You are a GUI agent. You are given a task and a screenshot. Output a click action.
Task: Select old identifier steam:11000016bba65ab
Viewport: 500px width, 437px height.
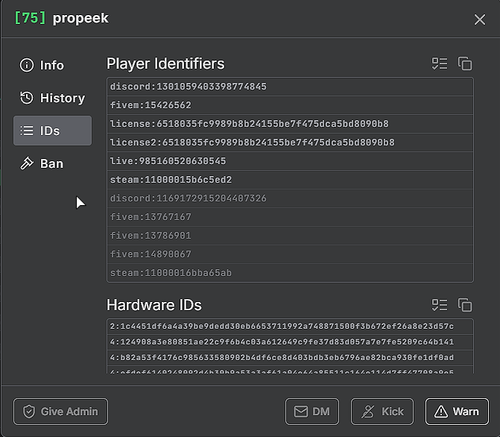290,273
